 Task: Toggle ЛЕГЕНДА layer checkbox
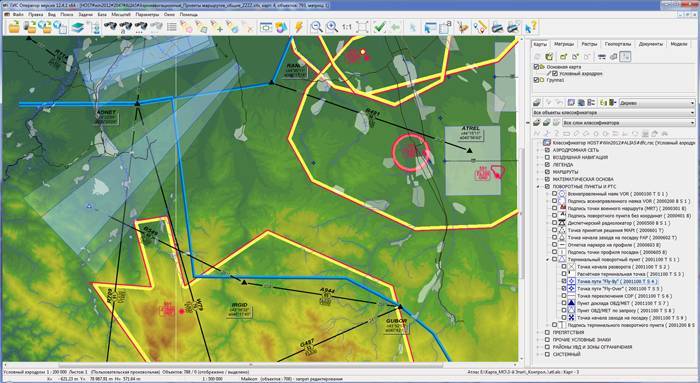pyautogui.click(x=547, y=165)
